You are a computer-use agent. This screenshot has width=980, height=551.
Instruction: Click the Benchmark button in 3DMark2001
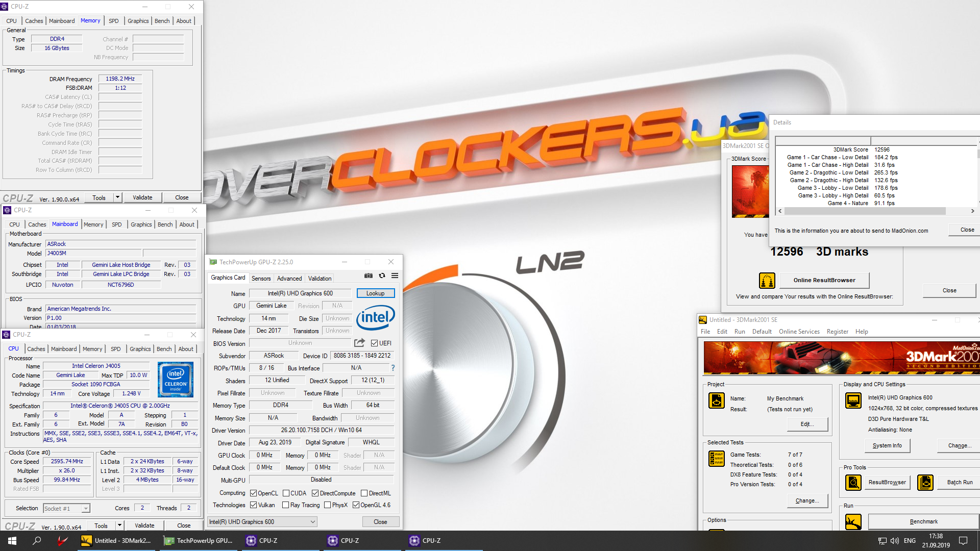[923, 521]
